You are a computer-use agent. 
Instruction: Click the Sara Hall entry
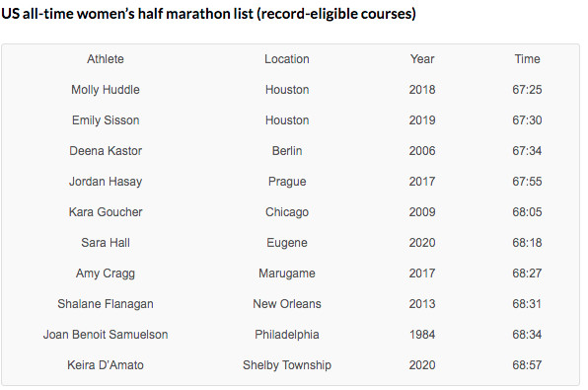(106, 243)
